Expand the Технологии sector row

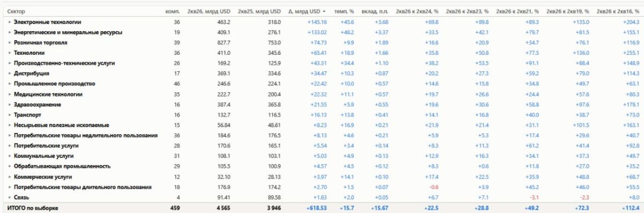click(9, 53)
